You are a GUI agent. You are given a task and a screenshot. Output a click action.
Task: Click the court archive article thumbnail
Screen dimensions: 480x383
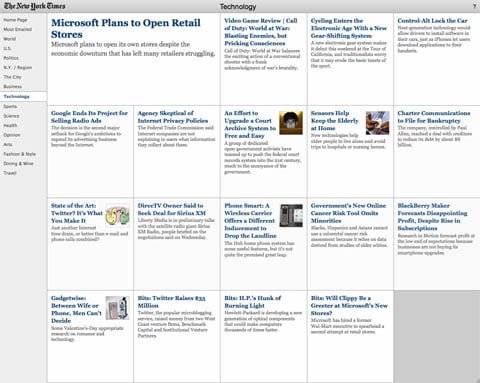pos(291,123)
